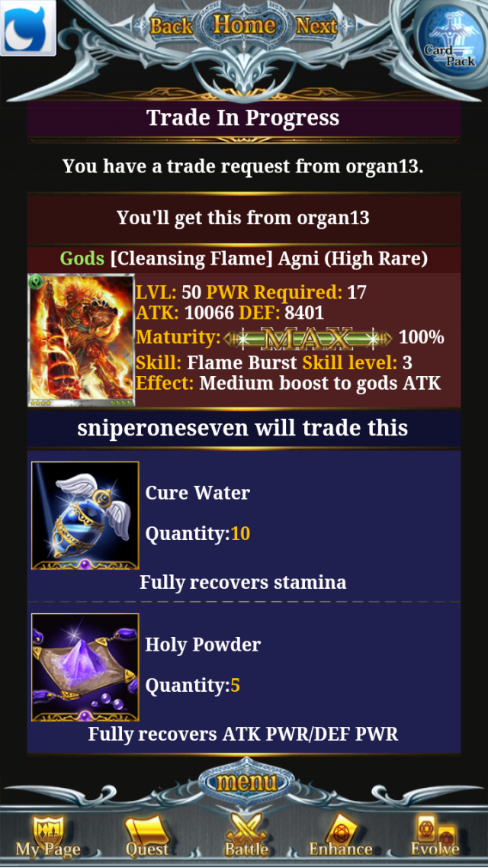
Task: Expand the bottom menu button
Action: coord(246,781)
